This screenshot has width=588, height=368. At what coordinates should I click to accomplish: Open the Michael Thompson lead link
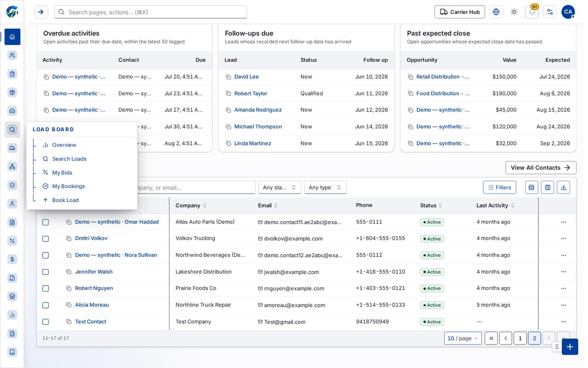coord(258,126)
